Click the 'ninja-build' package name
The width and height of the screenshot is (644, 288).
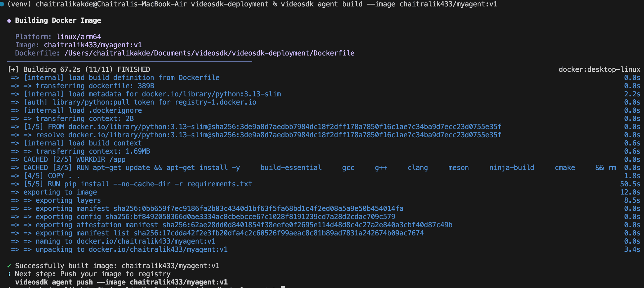(x=512, y=168)
